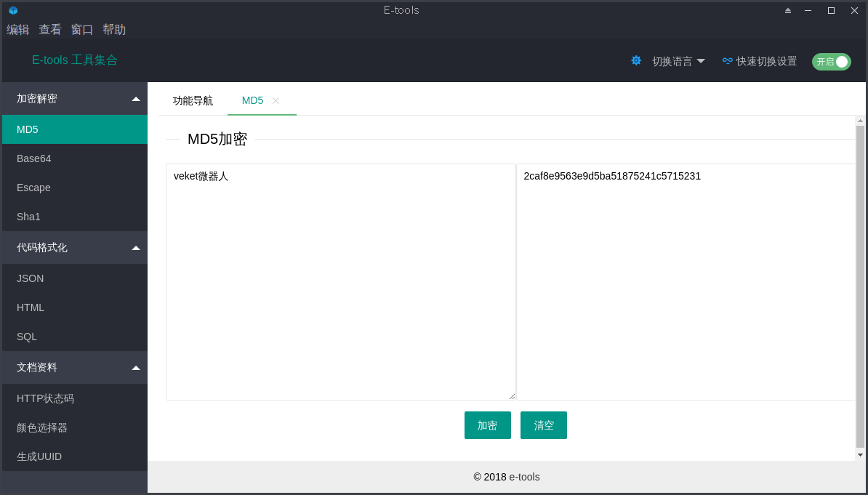Click the MD5加密 heading text

pyautogui.click(x=217, y=139)
